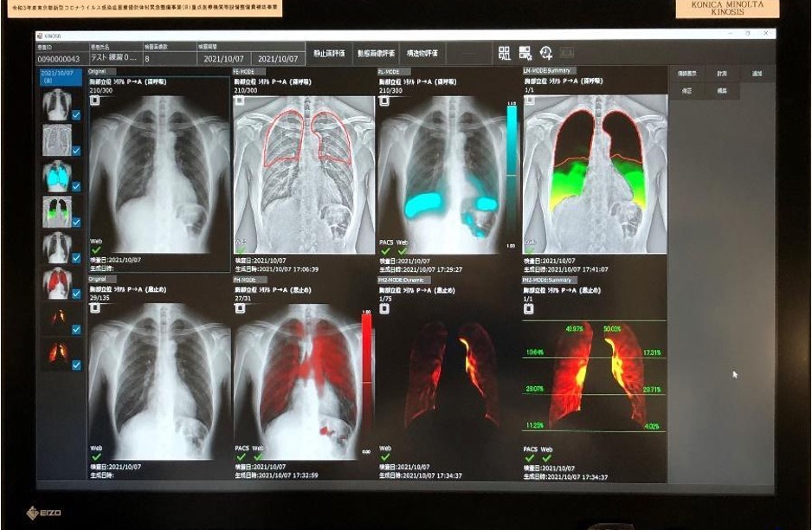Click the green Web checkmark in top Original panel
This screenshot has width=812, height=530.
(x=96, y=251)
